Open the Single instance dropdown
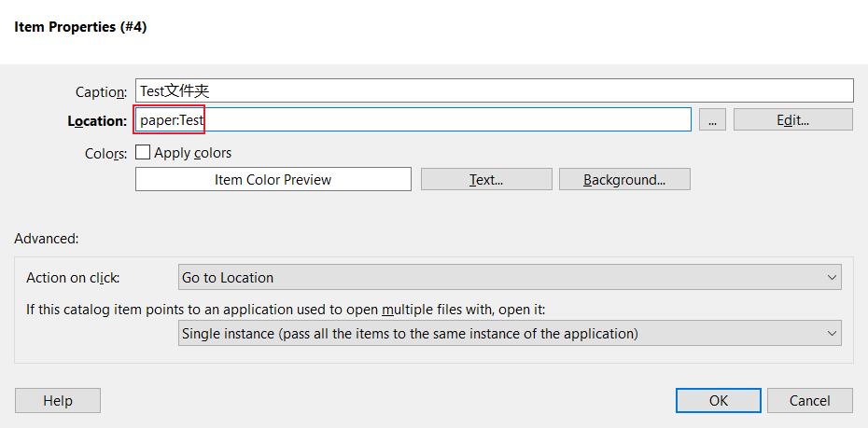The image size is (868, 428). coord(509,333)
